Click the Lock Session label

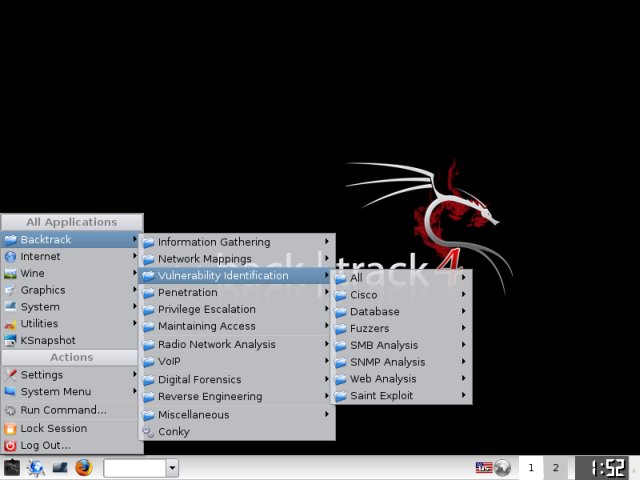point(54,429)
